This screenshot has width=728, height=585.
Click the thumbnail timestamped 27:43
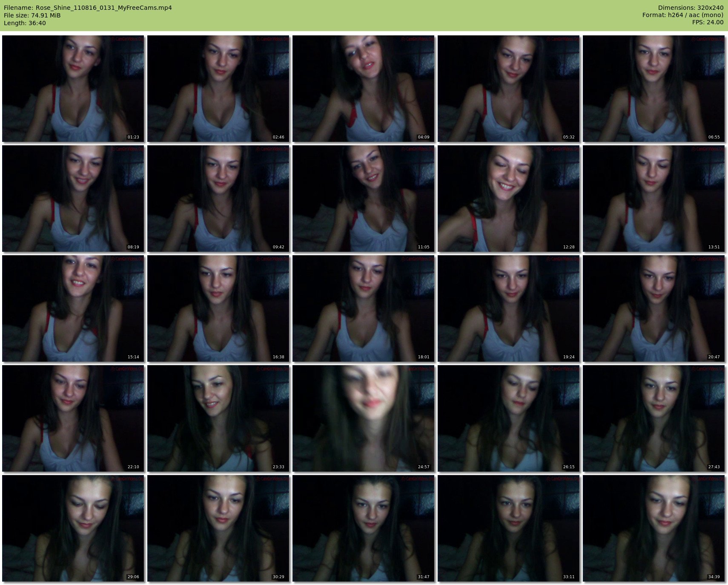tap(653, 418)
